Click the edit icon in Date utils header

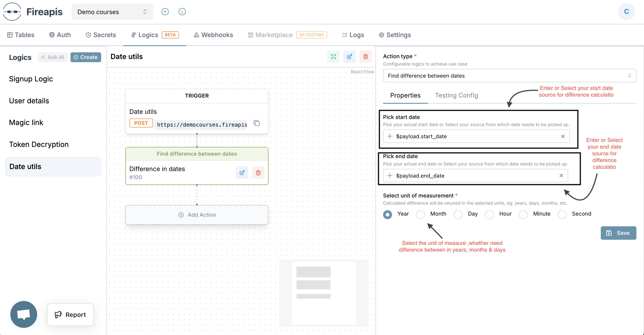tap(349, 57)
